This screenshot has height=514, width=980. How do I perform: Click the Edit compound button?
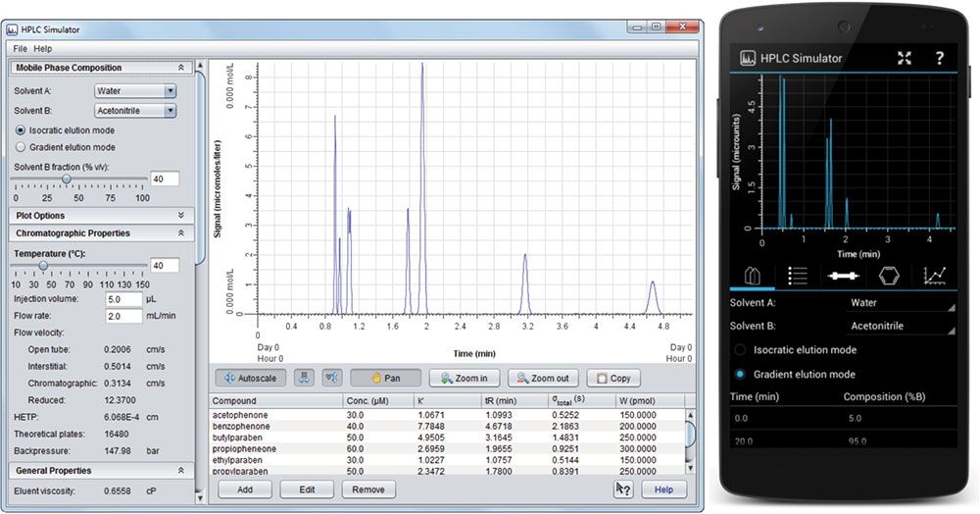[307, 489]
